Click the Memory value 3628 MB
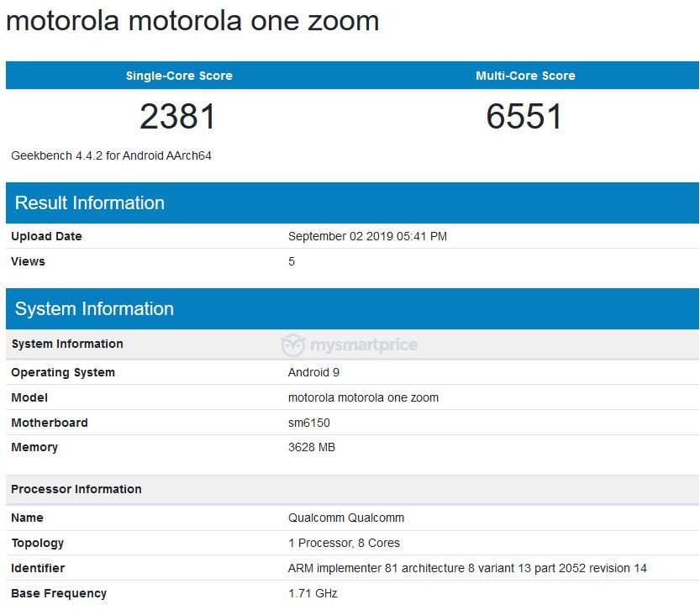Viewport: 700px width, 610px height. (312, 447)
